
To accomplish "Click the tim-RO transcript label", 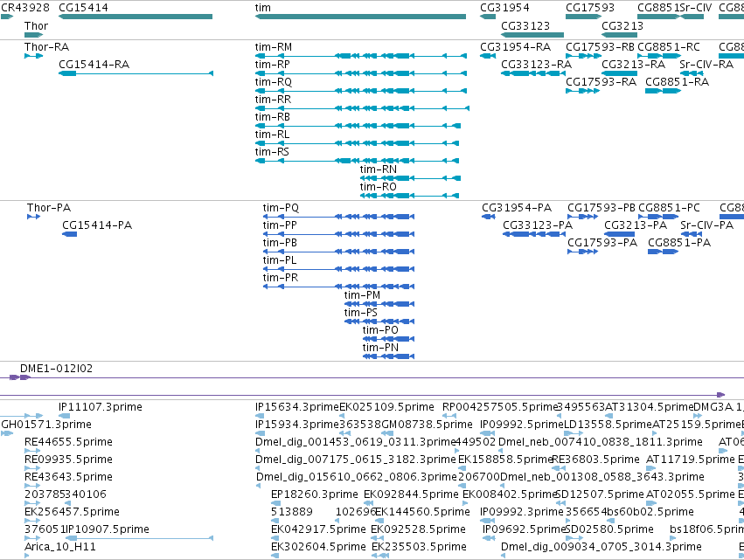I will (379, 187).
